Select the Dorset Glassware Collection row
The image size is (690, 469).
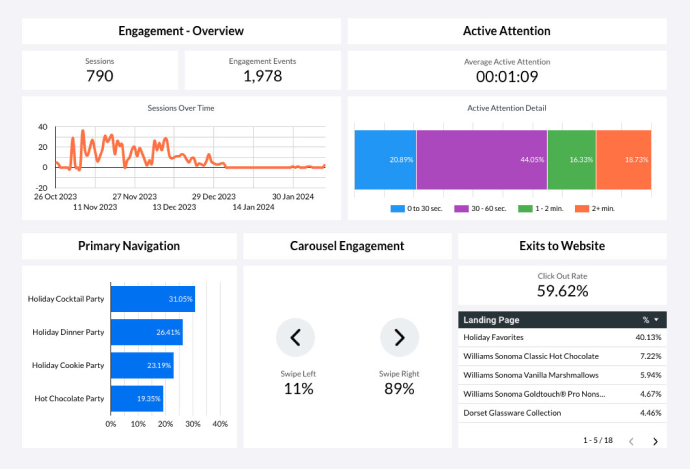click(562, 412)
